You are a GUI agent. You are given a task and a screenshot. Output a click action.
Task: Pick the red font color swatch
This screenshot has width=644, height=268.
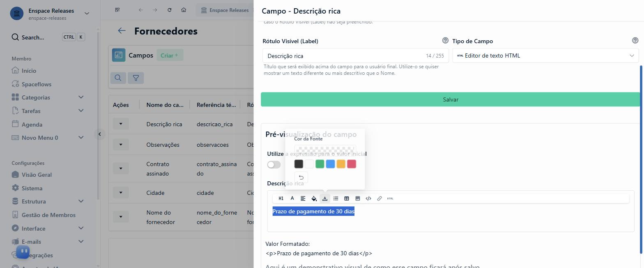(352, 164)
